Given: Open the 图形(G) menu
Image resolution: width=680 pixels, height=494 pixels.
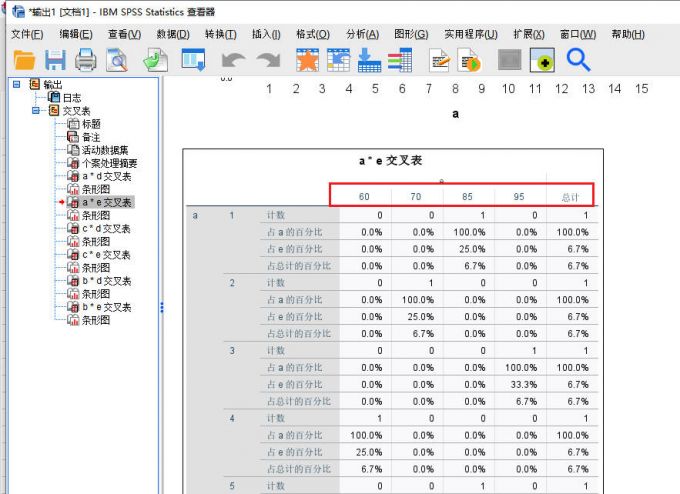Looking at the screenshot, I should [411, 34].
